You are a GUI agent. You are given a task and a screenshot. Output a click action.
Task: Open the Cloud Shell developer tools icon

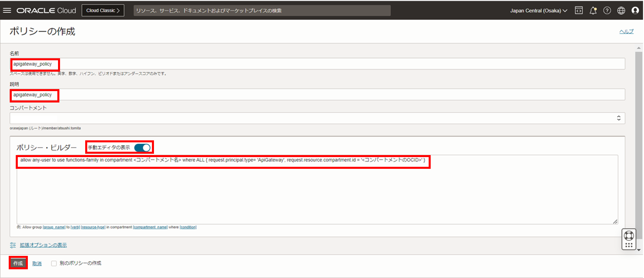(x=579, y=10)
